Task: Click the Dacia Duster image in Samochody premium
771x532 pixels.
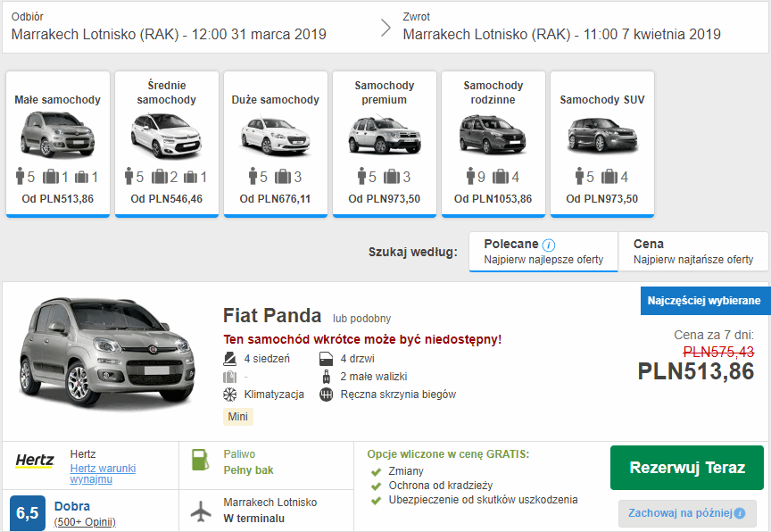Action: tap(385, 135)
